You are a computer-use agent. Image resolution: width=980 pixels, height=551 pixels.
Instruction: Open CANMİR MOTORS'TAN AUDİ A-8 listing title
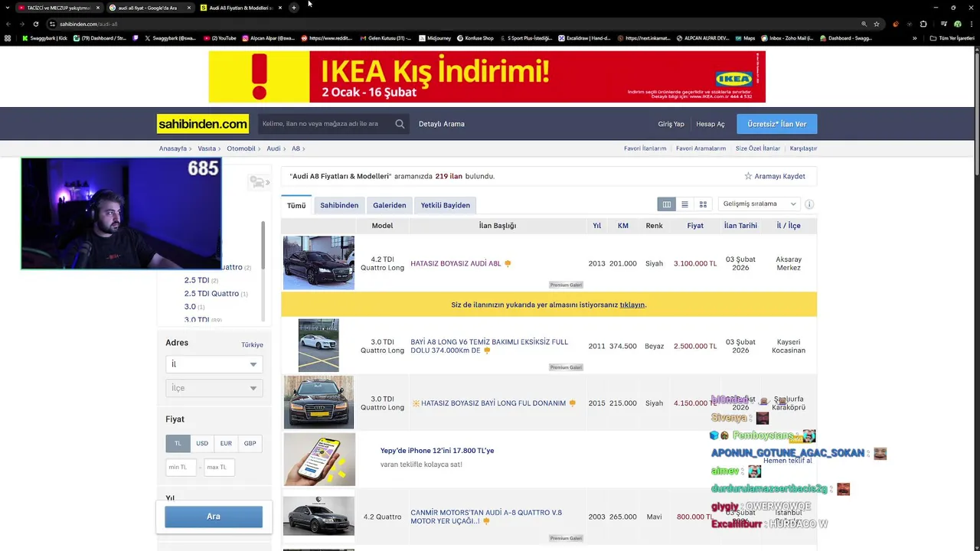(486, 517)
